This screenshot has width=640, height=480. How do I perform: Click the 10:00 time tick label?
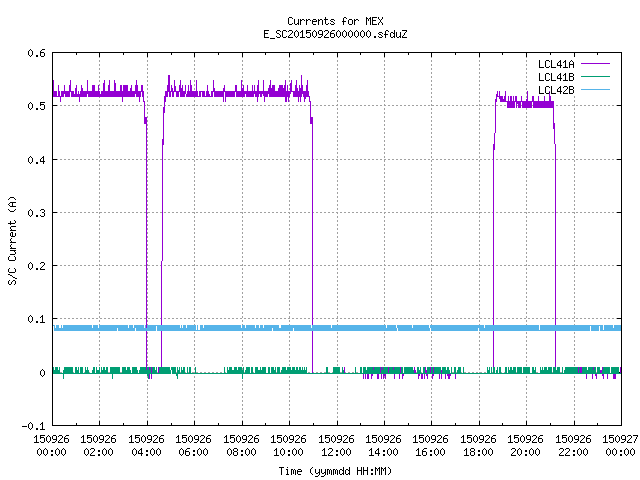pos(288,452)
